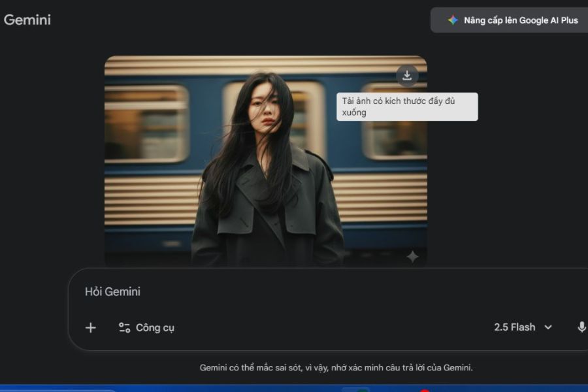Click the colorful sparkle icon in upgrade button
The width and height of the screenshot is (588, 392).
[453, 20]
